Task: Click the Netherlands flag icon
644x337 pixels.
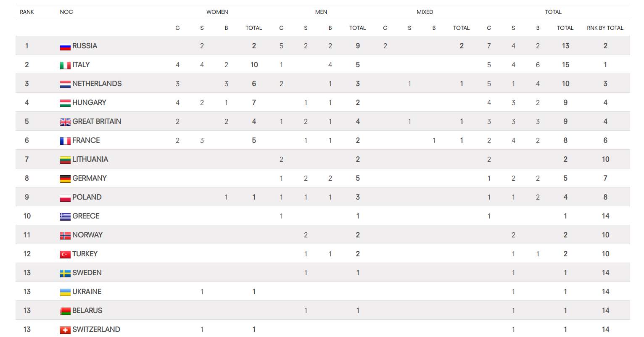Action: [65, 84]
